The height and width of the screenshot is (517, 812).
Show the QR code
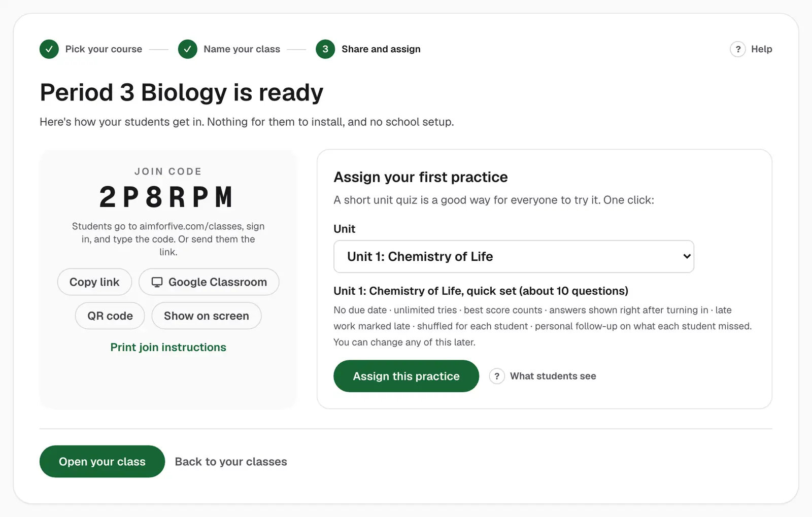coord(110,316)
